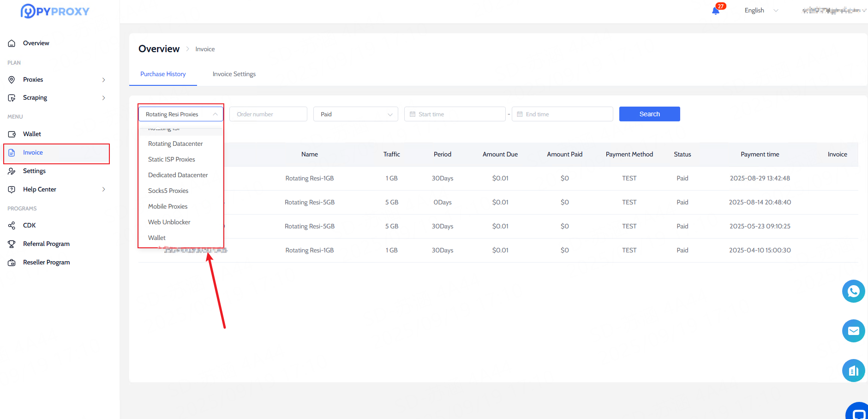Select Static ISP Proxies from the list
Image resolution: width=868 pixels, height=419 pixels.
pos(171,160)
